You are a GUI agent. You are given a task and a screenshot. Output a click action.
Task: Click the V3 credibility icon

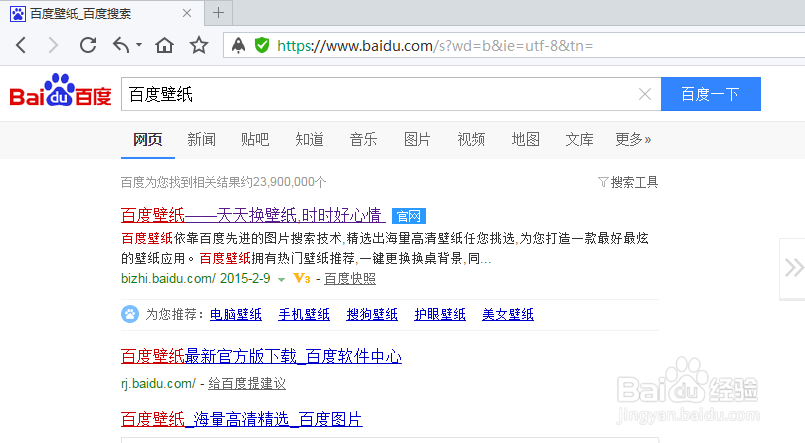302,279
